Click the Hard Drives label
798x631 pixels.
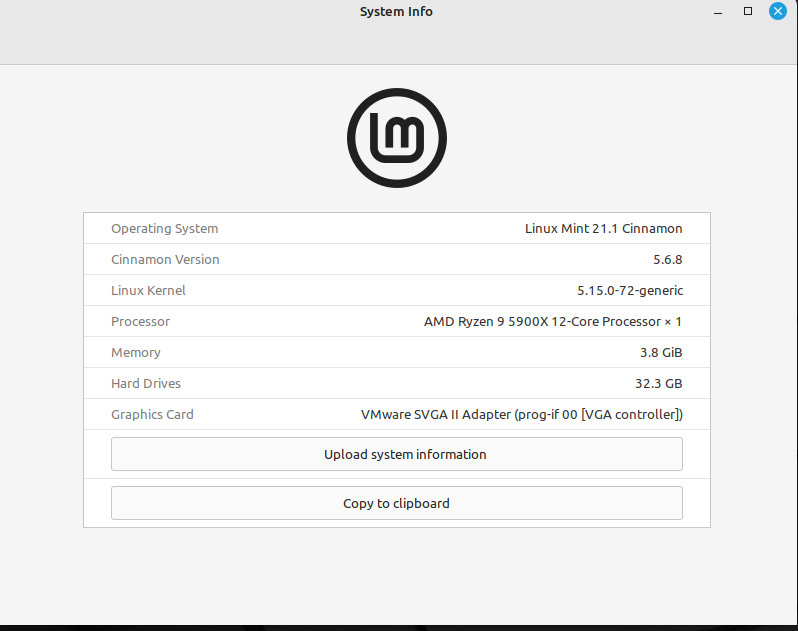click(x=146, y=384)
